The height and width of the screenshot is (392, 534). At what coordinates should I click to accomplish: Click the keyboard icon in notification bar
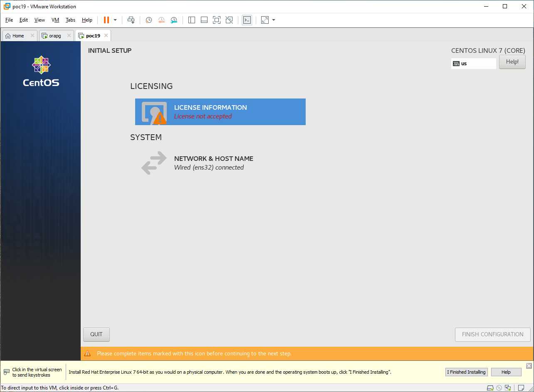(x=7, y=372)
